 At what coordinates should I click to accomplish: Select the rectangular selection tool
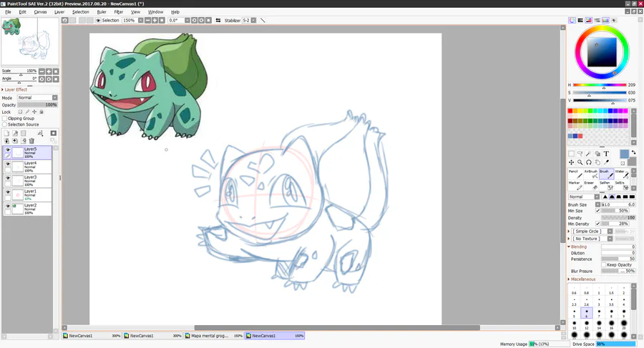(x=571, y=154)
